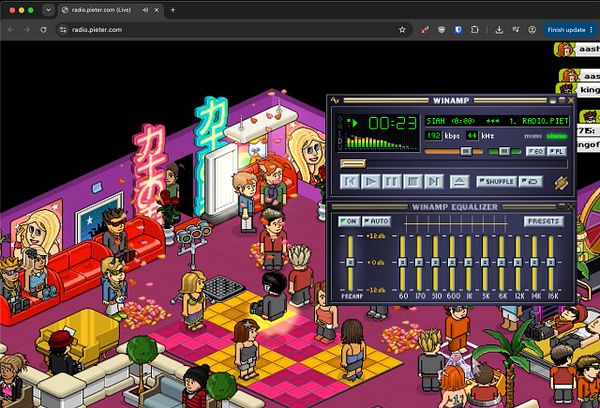
Task: Click the 44 kHz sample rate value
Action: click(472, 136)
